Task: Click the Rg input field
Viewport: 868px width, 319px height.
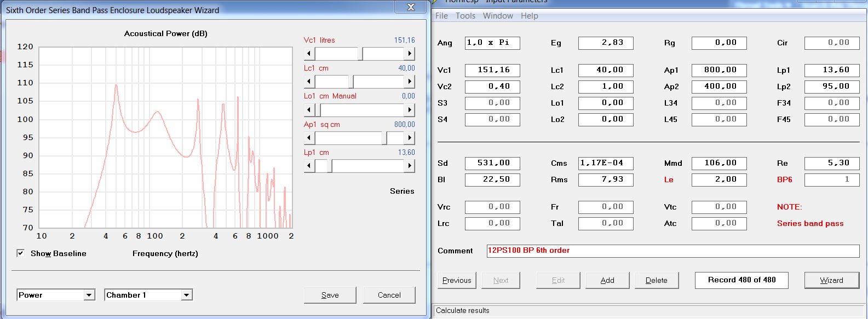Action: coord(719,43)
